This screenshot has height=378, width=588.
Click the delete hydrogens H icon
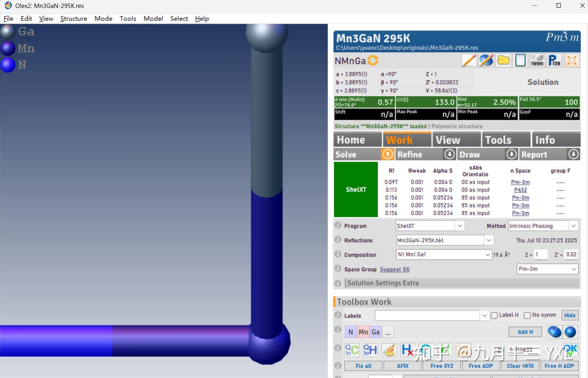(x=407, y=350)
